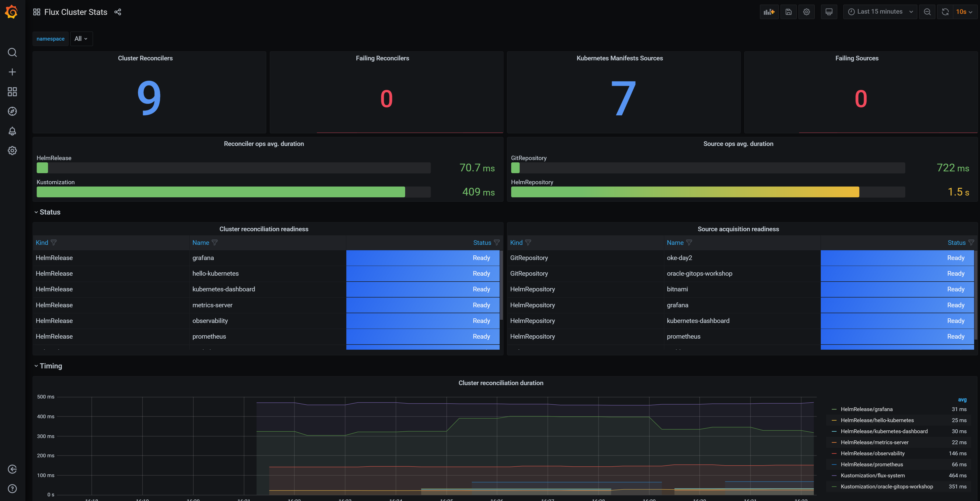This screenshot has height=501, width=980.
Task: Filter the reconciliation Status column
Action: click(497, 243)
